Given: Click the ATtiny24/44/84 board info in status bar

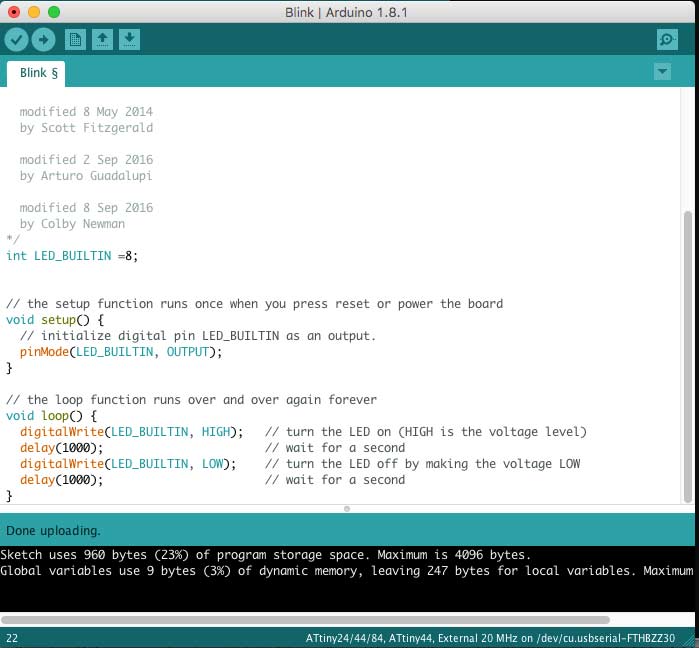Looking at the screenshot, I should [490, 638].
